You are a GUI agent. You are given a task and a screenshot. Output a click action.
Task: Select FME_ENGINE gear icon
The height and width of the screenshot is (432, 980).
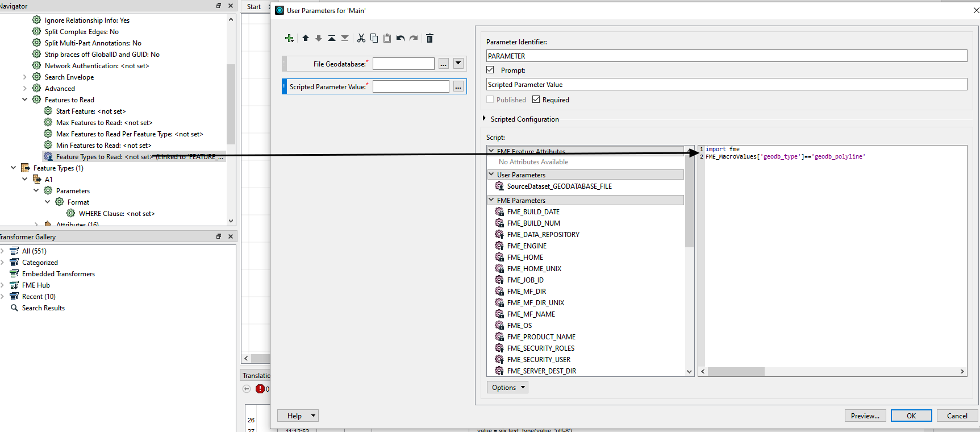pyautogui.click(x=499, y=246)
